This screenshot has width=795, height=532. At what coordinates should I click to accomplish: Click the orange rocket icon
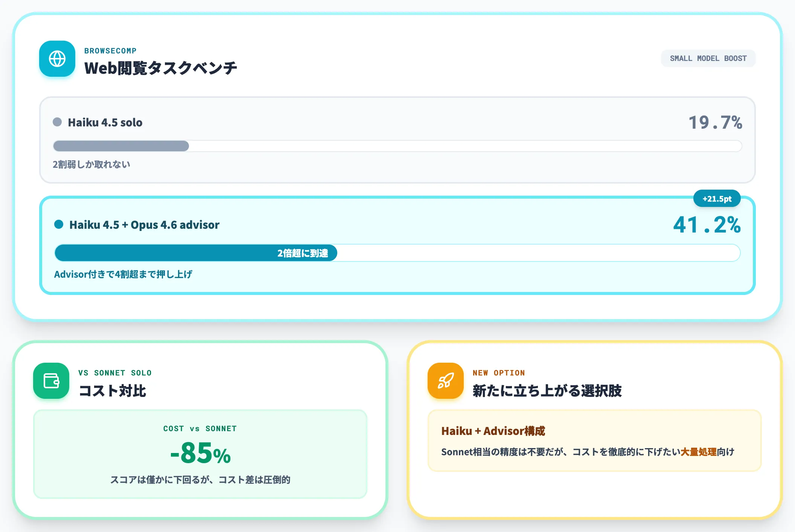pos(446,381)
